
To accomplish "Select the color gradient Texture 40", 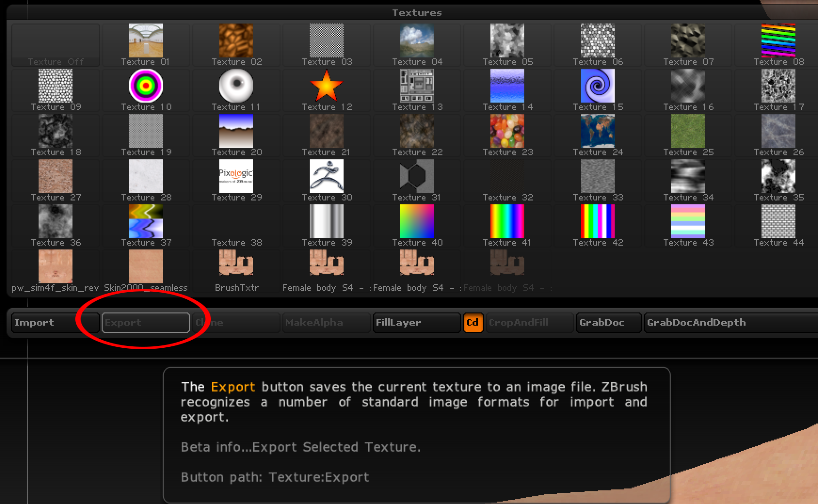I will point(417,222).
